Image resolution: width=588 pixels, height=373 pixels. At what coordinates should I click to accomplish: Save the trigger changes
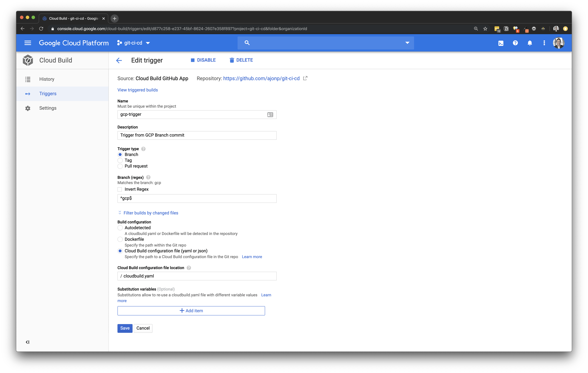click(x=125, y=328)
